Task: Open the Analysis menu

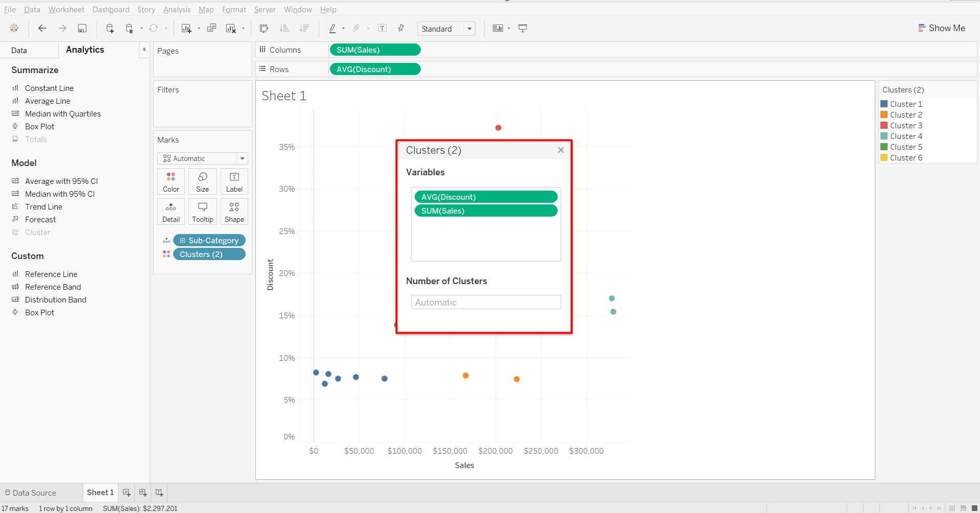Action: tap(177, 10)
